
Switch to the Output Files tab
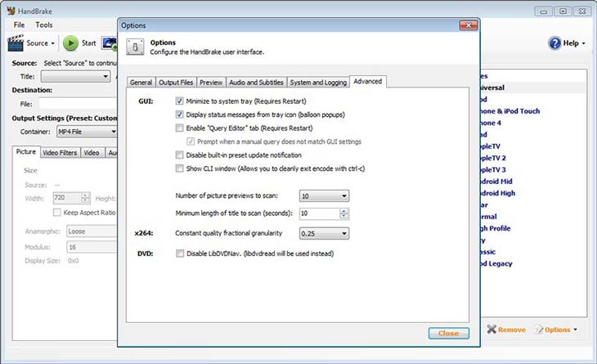(176, 83)
